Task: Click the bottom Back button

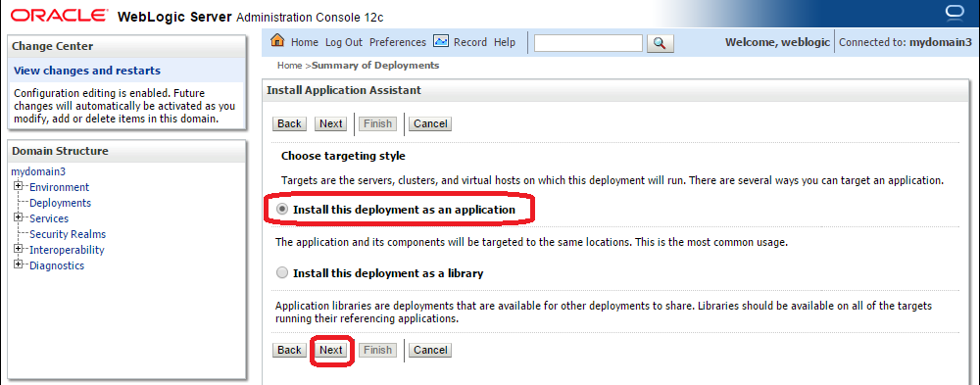Action: (x=289, y=350)
